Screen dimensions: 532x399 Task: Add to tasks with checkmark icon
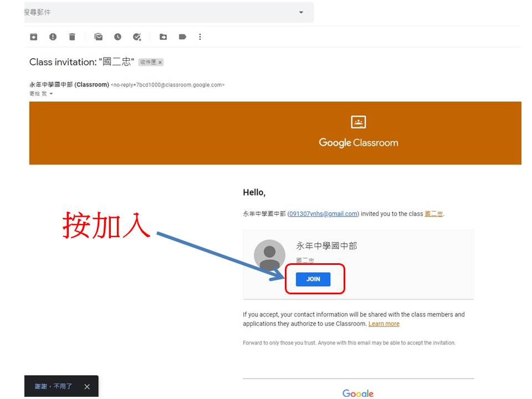point(137,37)
